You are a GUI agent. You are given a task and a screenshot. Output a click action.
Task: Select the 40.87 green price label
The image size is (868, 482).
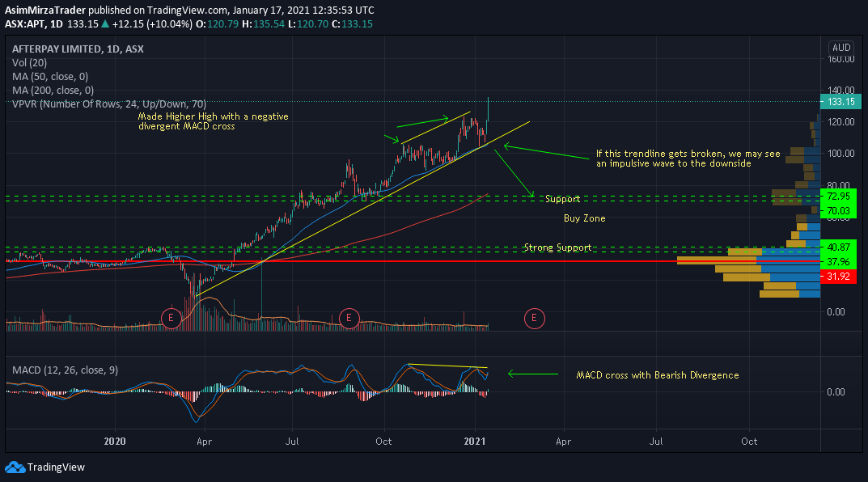pyautogui.click(x=838, y=247)
